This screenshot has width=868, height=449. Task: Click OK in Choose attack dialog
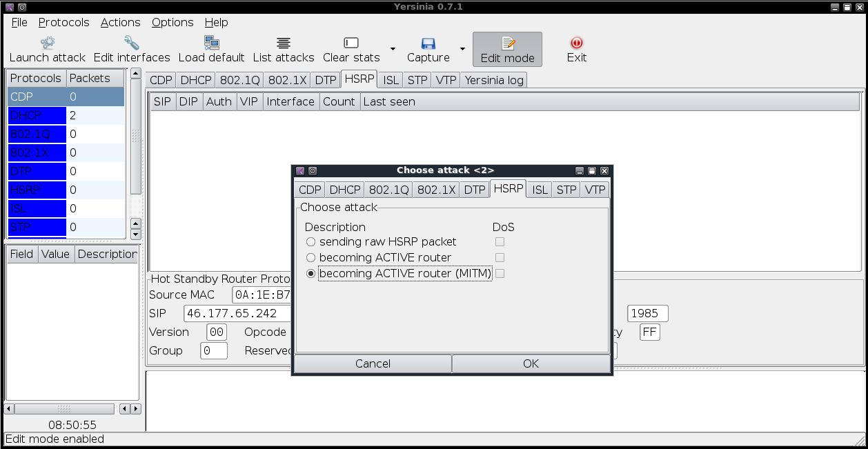[x=531, y=363]
